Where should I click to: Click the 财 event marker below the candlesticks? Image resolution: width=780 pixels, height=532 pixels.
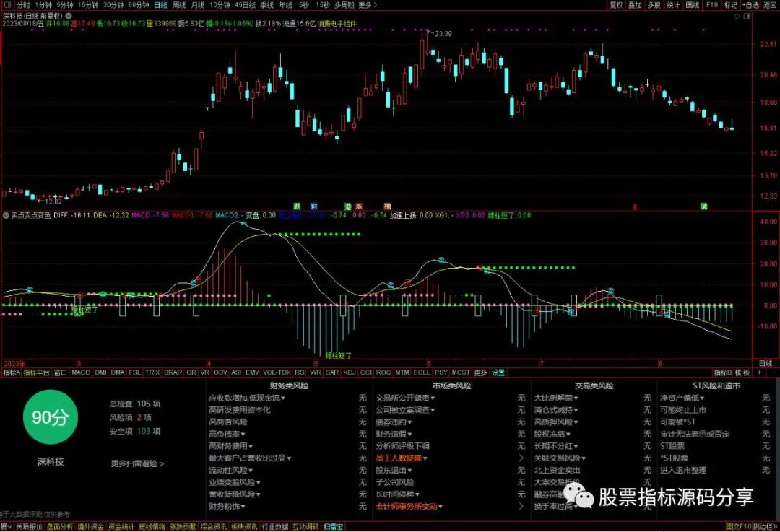313,206
